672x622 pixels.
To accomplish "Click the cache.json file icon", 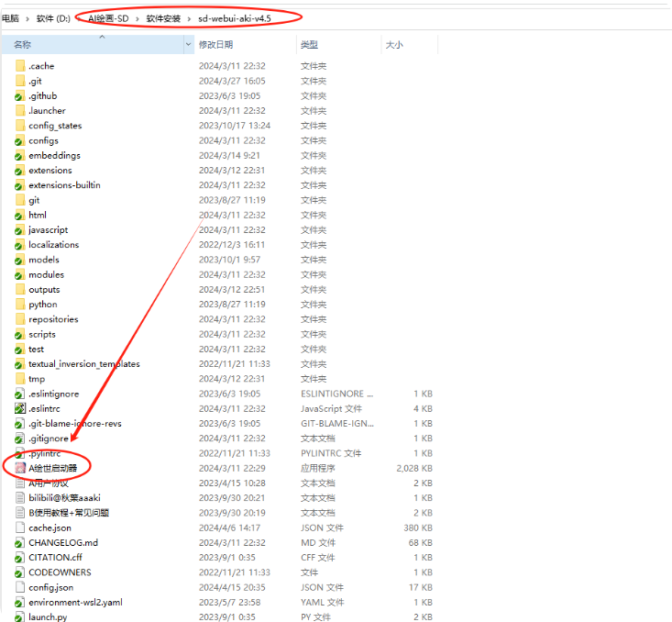I will coord(20,528).
